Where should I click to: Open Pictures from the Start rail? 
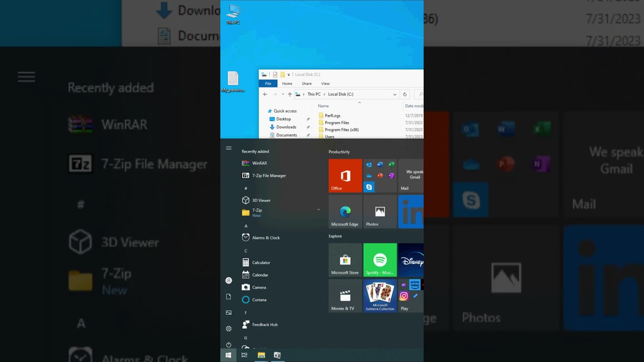[228, 313]
